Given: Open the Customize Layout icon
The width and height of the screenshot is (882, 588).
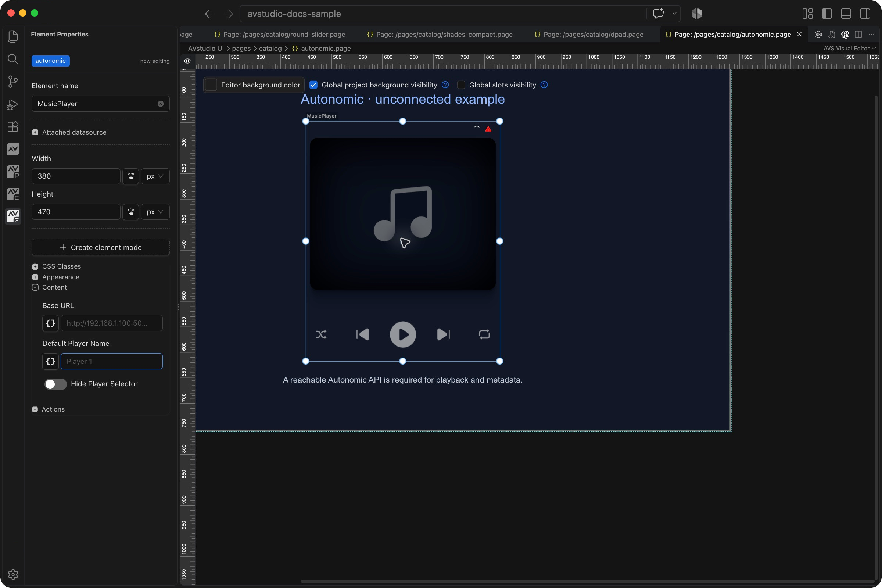Looking at the screenshot, I should [808, 14].
